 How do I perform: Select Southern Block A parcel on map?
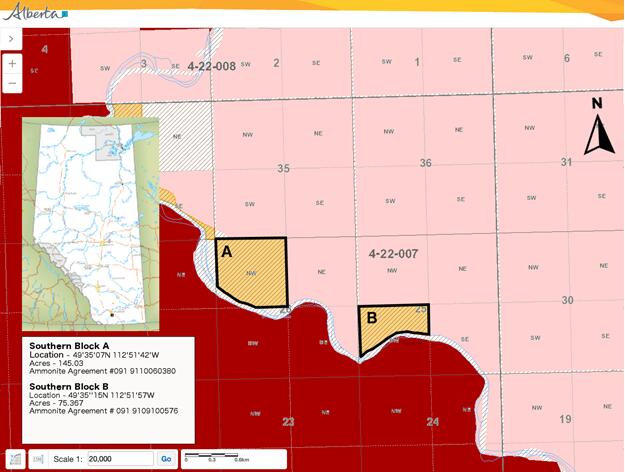pyautogui.click(x=255, y=270)
